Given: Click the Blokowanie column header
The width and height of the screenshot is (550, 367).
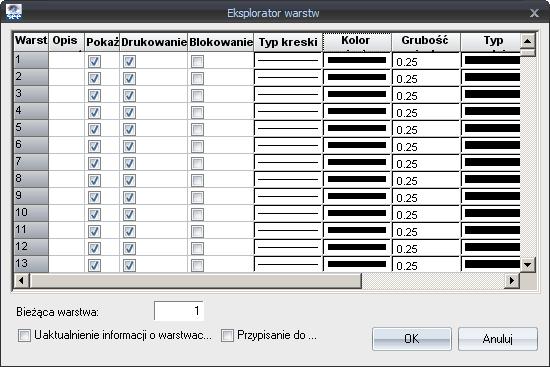Looking at the screenshot, I should coord(221,42).
